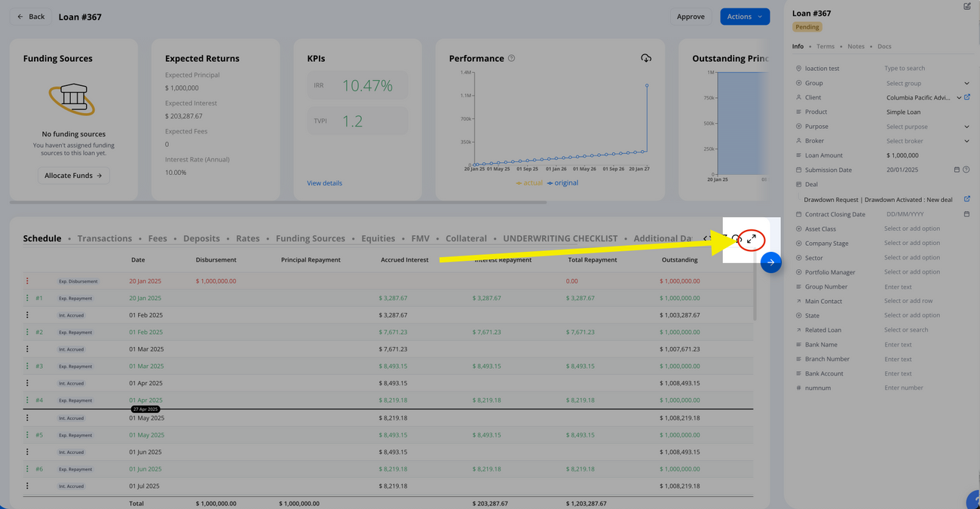Screen dimensions: 980x509
Task: Open the UNDERWRITING CHECKLIST tab
Action: tap(560, 238)
